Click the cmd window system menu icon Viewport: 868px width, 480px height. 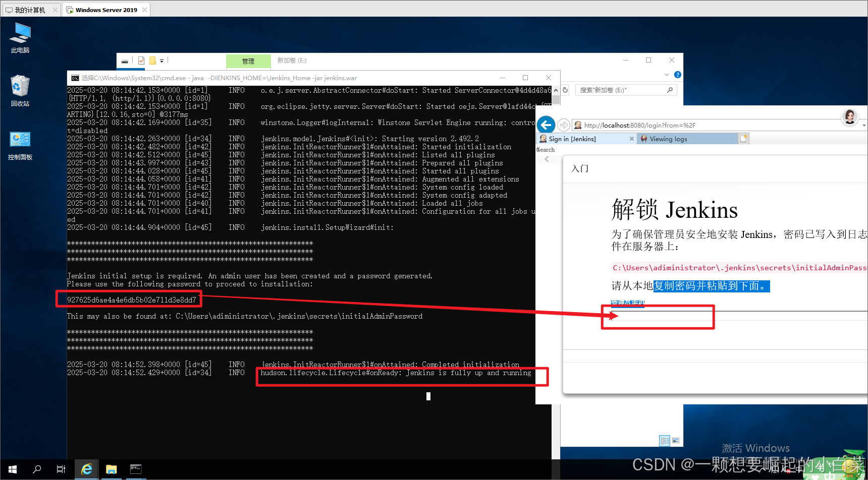point(75,78)
